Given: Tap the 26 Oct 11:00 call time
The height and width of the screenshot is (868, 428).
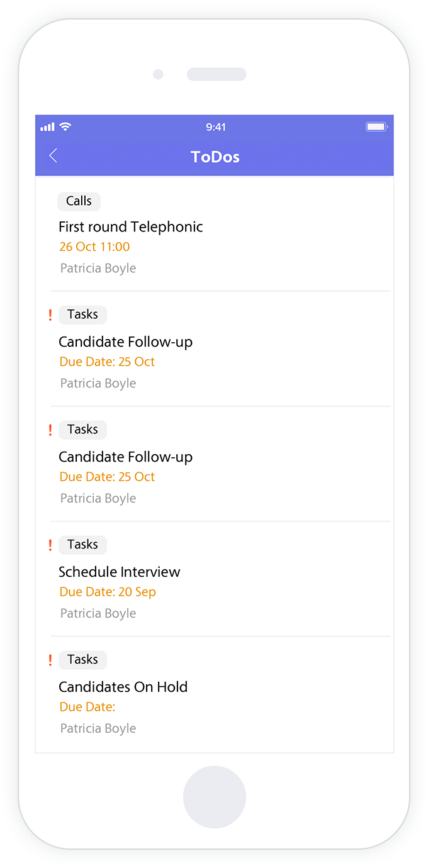Looking at the screenshot, I should 94,247.
